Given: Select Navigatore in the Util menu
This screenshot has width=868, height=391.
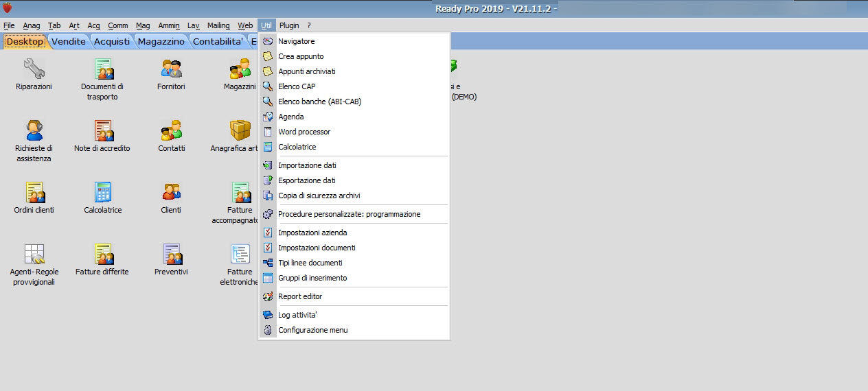Looking at the screenshot, I should click(354, 41).
